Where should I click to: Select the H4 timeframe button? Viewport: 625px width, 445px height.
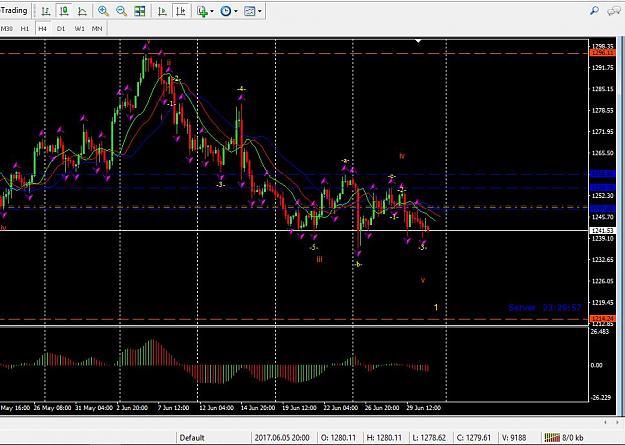click(x=43, y=29)
